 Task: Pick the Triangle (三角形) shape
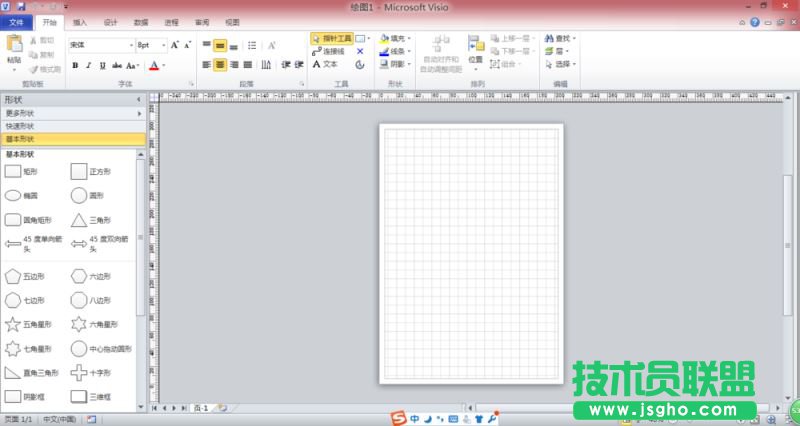pyautogui.click(x=90, y=220)
